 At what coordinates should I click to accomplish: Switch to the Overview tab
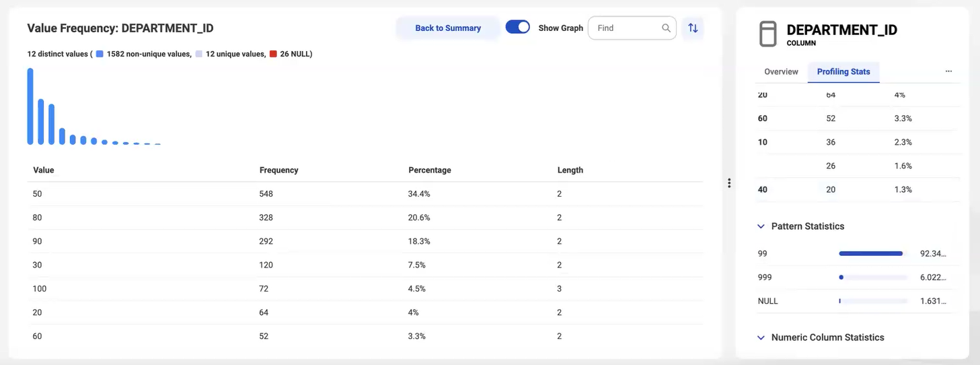(x=781, y=71)
